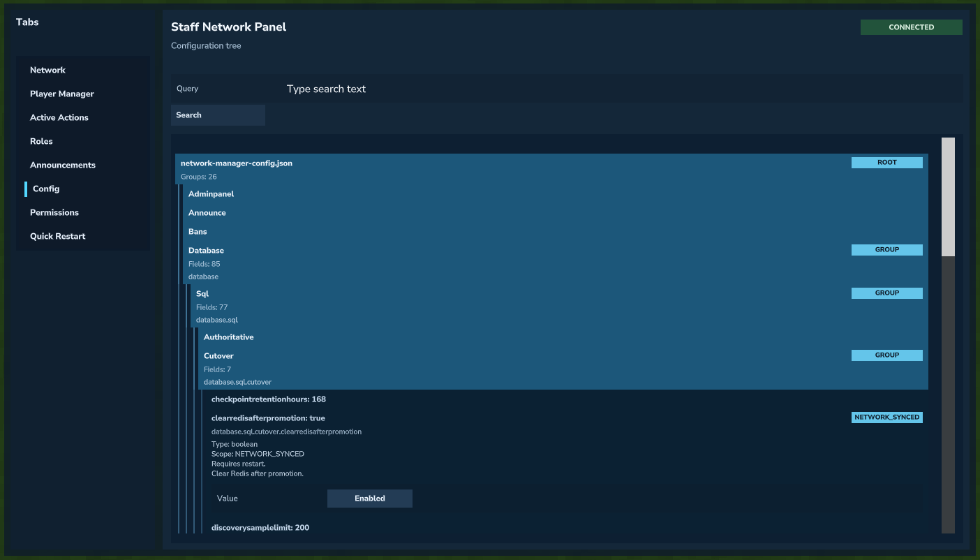
Task: Collapse the Database group
Action: point(207,251)
